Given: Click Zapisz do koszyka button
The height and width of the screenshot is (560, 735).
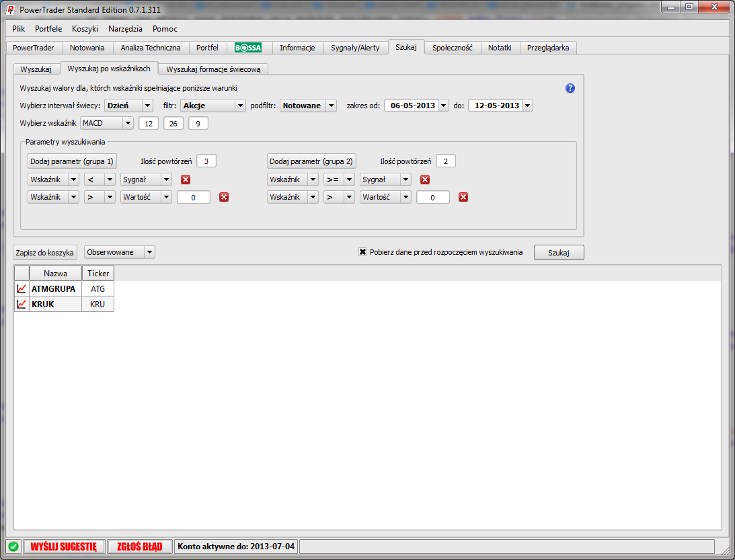Looking at the screenshot, I should click(x=44, y=253).
